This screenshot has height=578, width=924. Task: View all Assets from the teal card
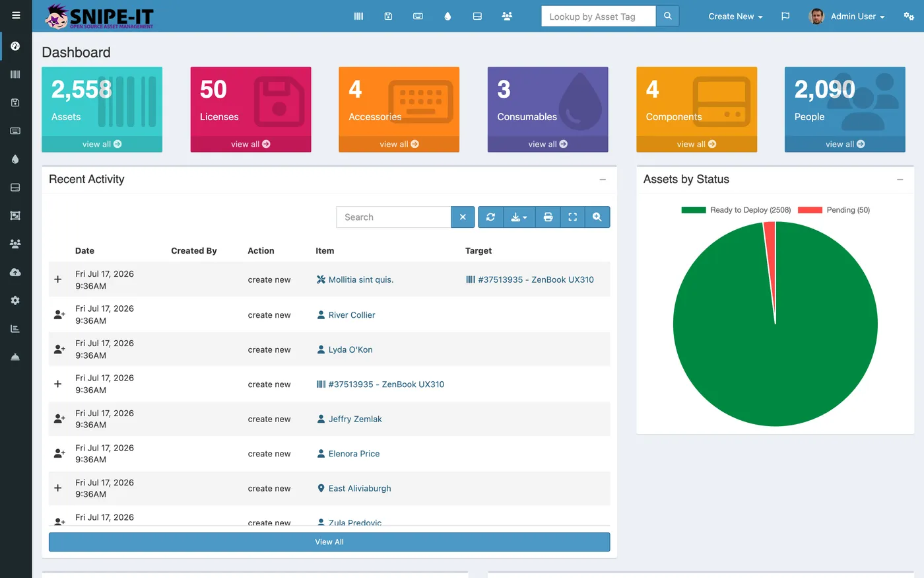(x=102, y=144)
